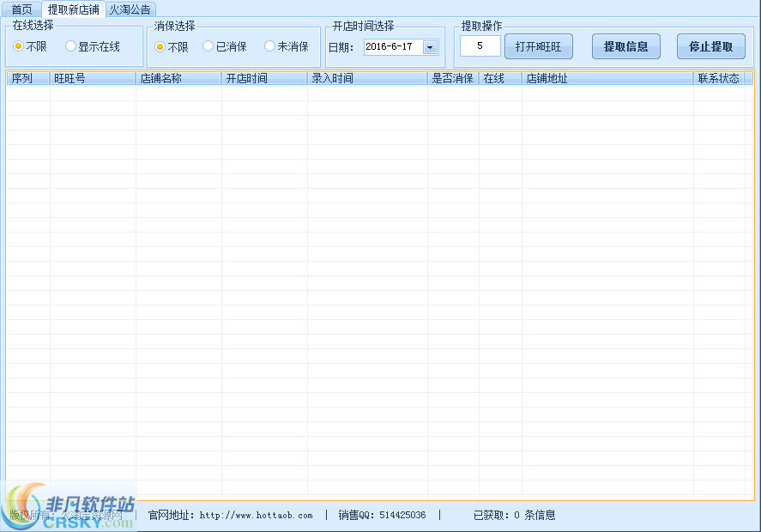Start extraction with the 提取信息 button

[x=626, y=46]
